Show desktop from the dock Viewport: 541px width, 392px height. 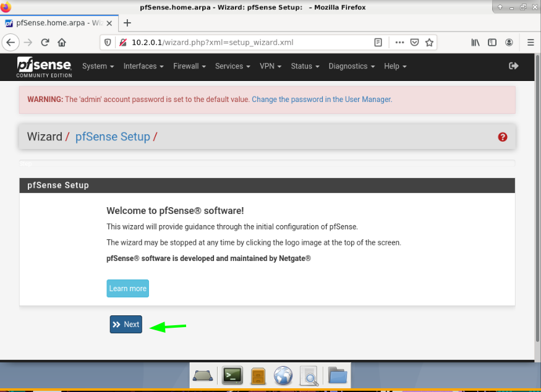click(x=203, y=375)
